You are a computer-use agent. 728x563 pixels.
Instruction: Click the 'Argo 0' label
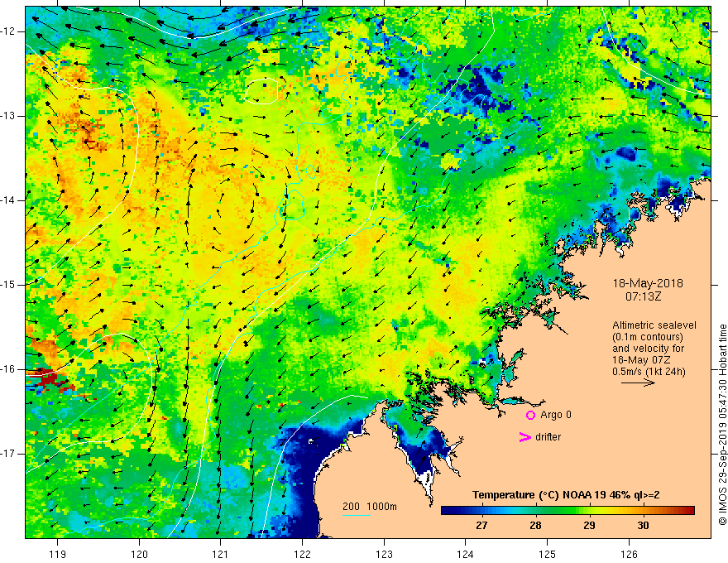point(556,415)
